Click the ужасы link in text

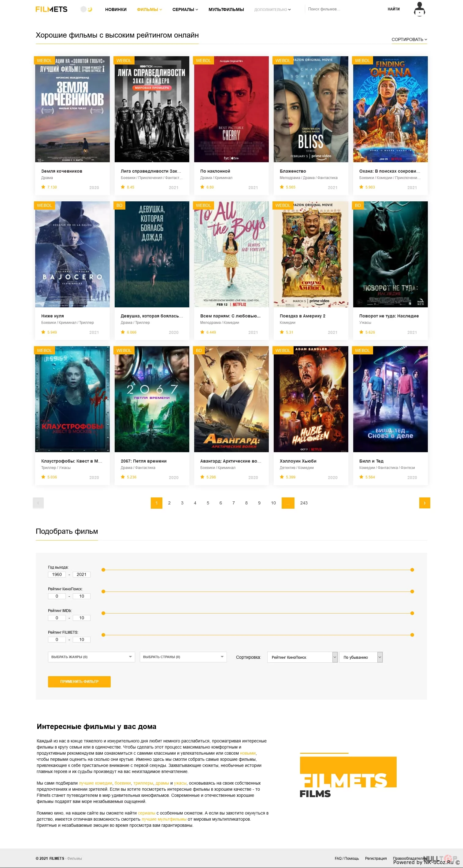point(180,783)
